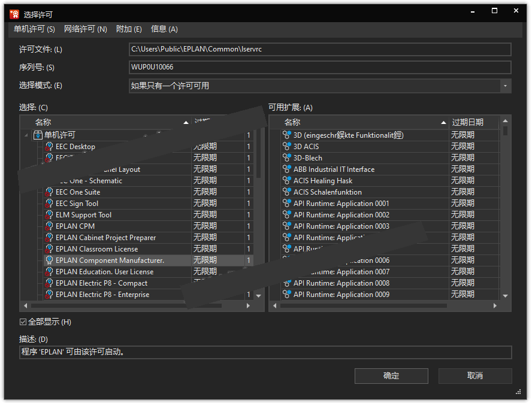Click the ACIS Healing Hask extension icon
Viewport: 532px width, 403px height.
[x=287, y=180]
